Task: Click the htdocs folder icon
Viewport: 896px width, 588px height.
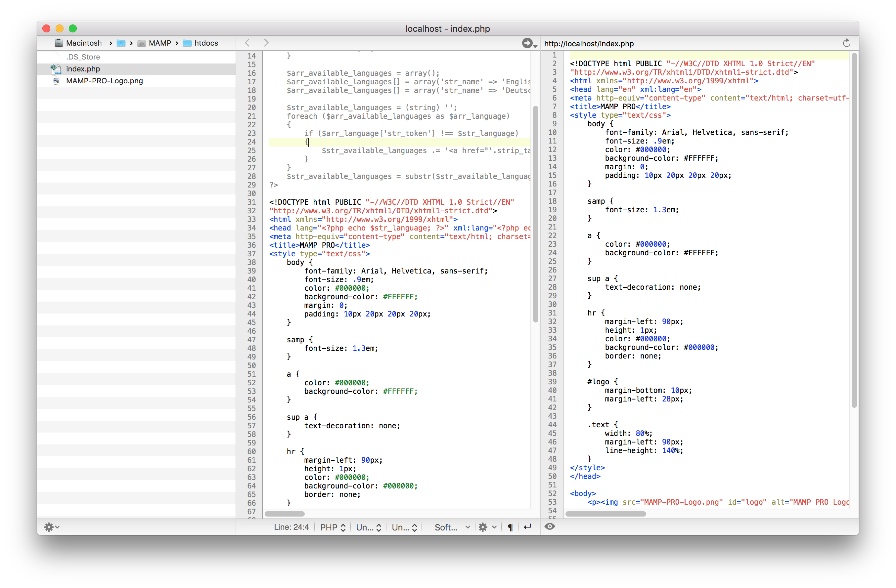Action: tap(187, 43)
